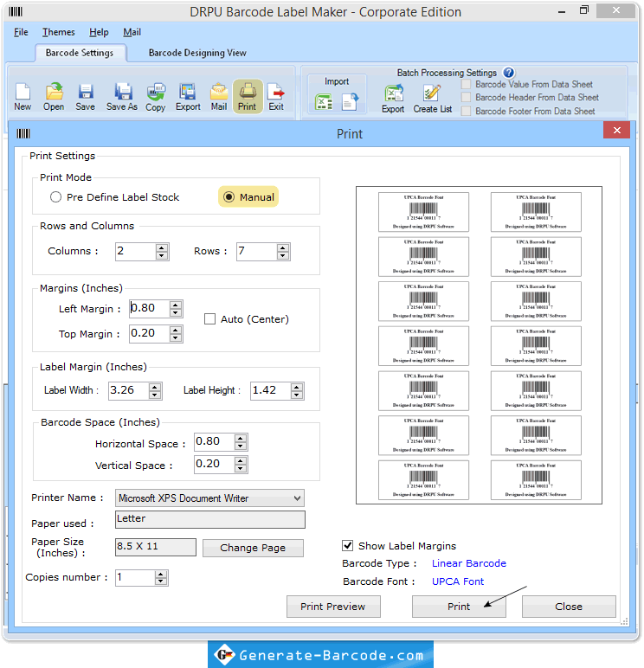The width and height of the screenshot is (644, 668).
Task: Open the Help menu
Action: tap(99, 32)
